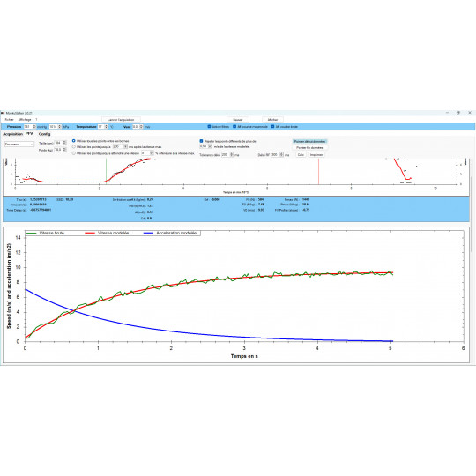476x476 pixels.
Task: Switch to the Config tab
Action: click(x=45, y=134)
